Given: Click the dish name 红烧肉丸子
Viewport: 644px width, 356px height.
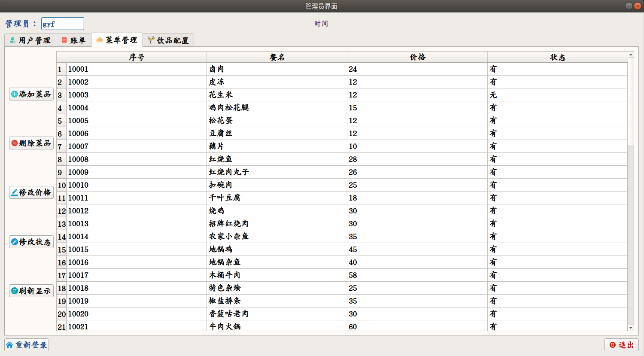Looking at the screenshot, I should pos(229,172).
